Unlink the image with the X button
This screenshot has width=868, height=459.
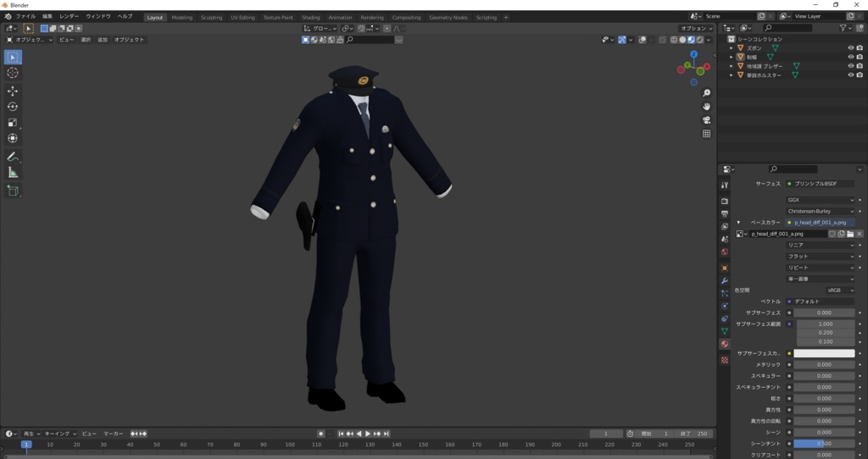(x=860, y=234)
